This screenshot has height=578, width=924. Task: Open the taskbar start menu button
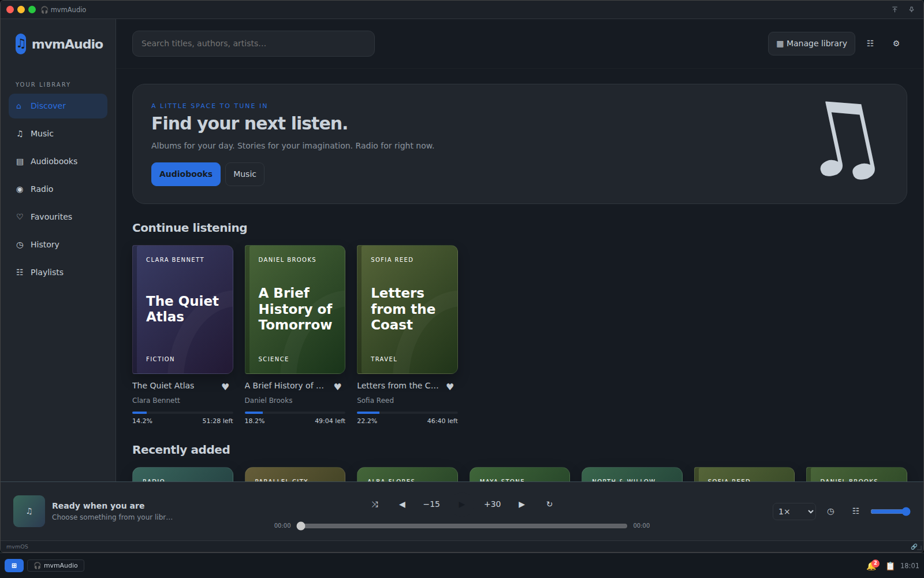14,566
